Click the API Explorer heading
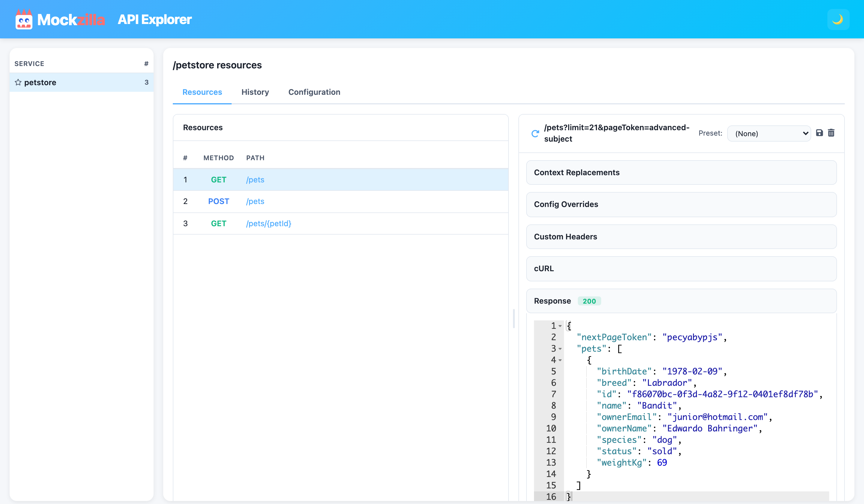 point(154,19)
